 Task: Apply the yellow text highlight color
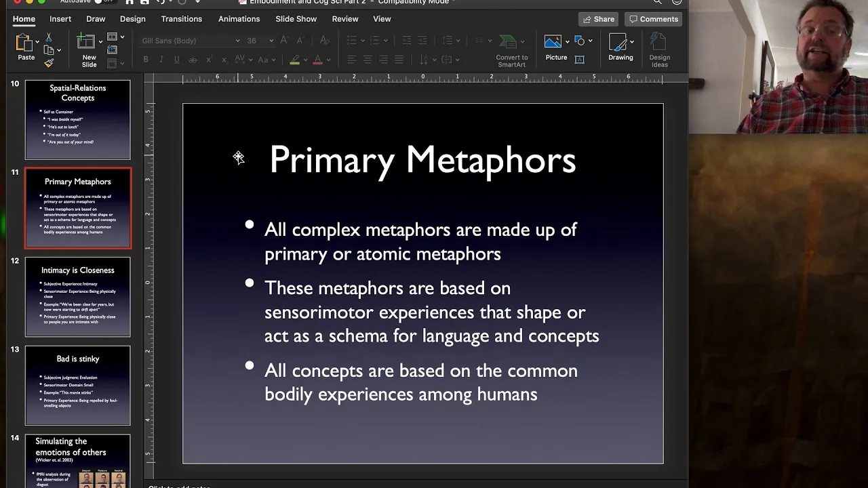coord(295,60)
